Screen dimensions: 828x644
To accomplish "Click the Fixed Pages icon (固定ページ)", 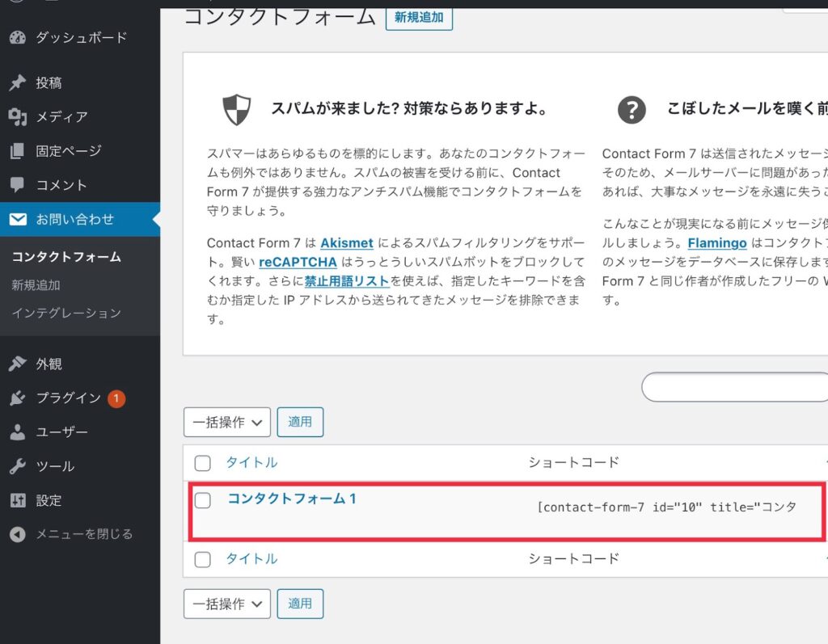I will coord(17,151).
